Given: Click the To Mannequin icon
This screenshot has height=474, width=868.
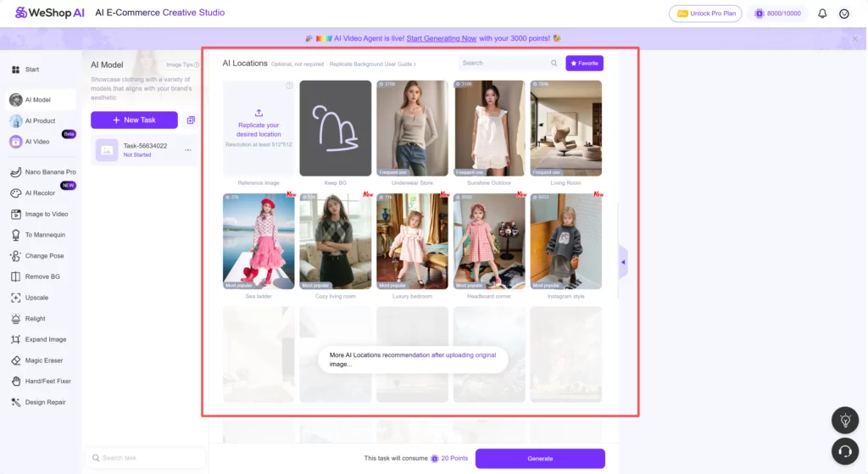Looking at the screenshot, I should [x=15, y=235].
